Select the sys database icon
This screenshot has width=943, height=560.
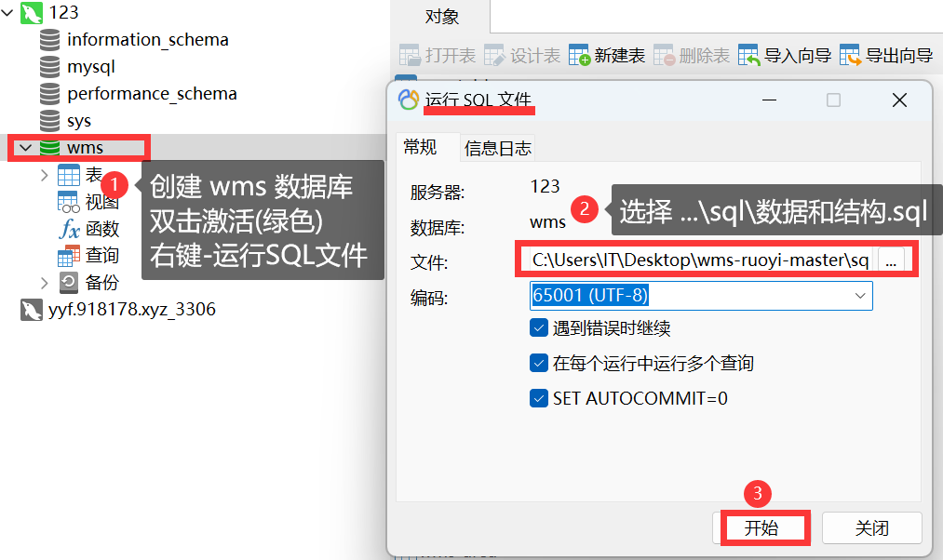click(49, 121)
